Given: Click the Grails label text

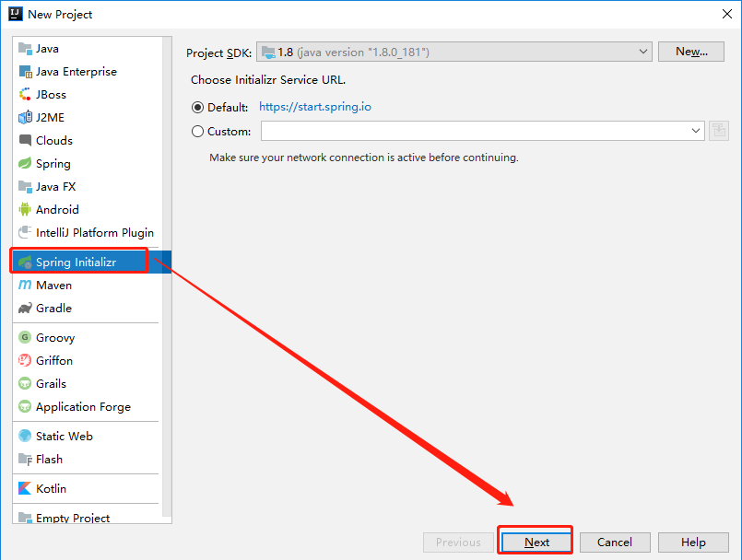Looking at the screenshot, I should pos(51,383).
